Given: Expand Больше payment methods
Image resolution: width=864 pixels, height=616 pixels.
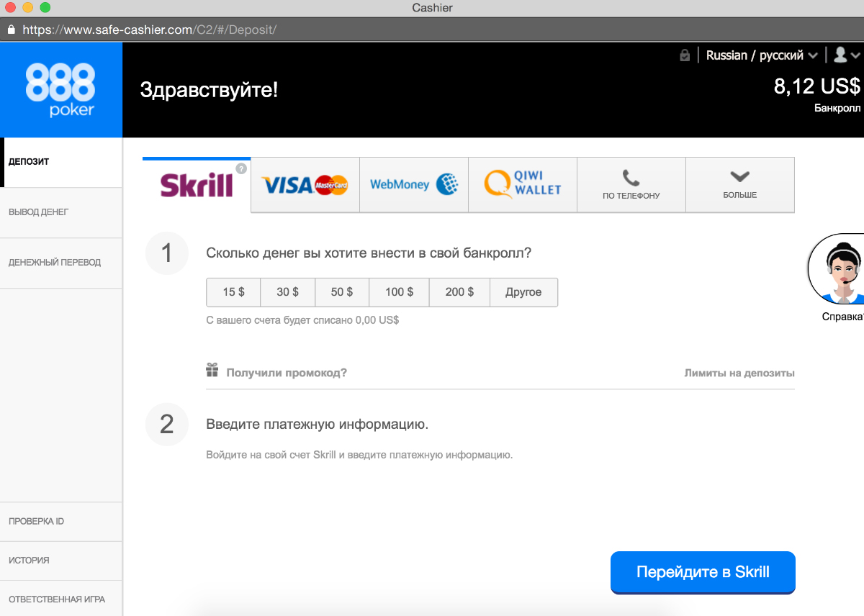Looking at the screenshot, I should [x=739, y=184].
